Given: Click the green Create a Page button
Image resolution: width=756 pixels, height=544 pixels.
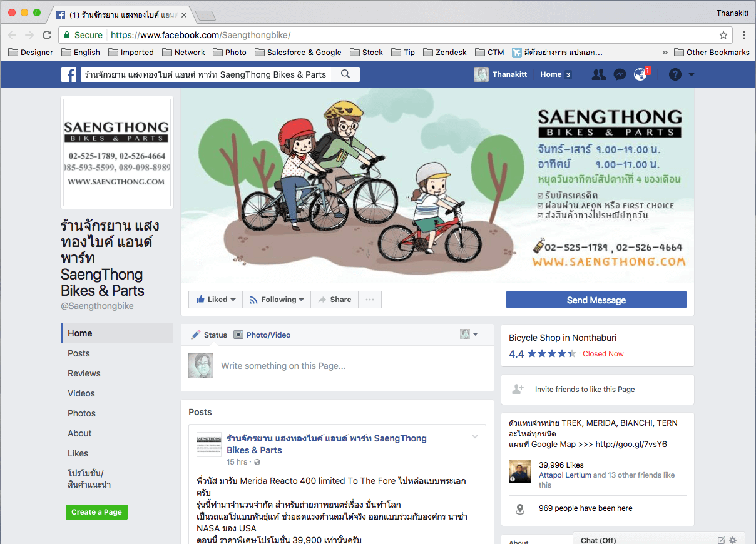Looking at the screenshot, I should tap(96, 512).
